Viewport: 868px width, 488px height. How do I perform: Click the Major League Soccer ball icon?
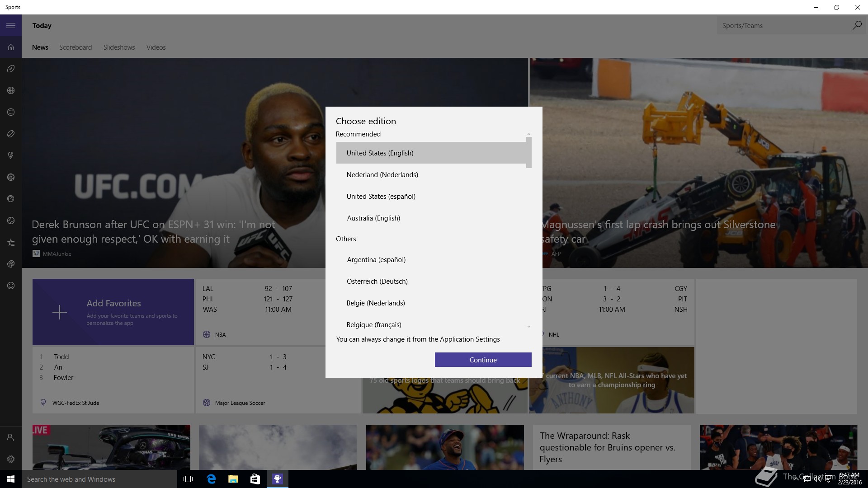coord(207,403)
